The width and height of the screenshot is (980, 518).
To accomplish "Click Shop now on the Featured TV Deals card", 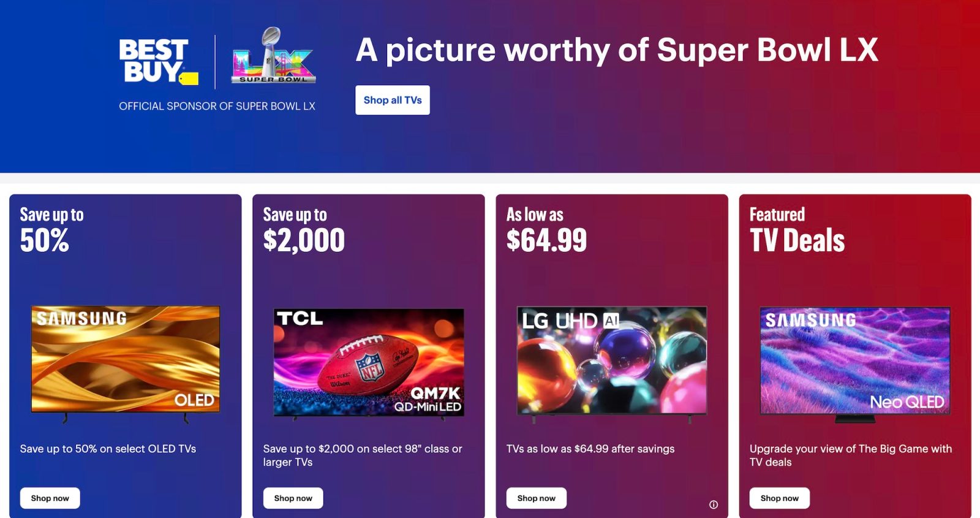I will point(779,498).
